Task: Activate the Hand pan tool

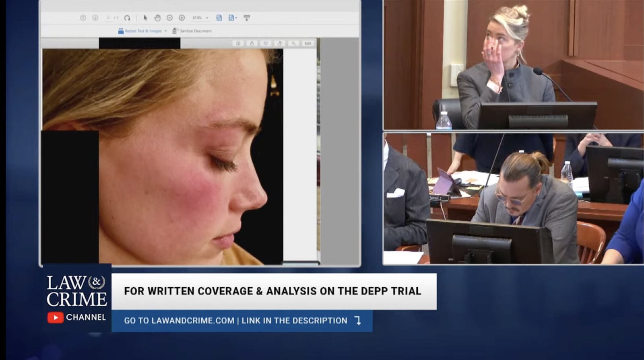Action: (157, 18)
